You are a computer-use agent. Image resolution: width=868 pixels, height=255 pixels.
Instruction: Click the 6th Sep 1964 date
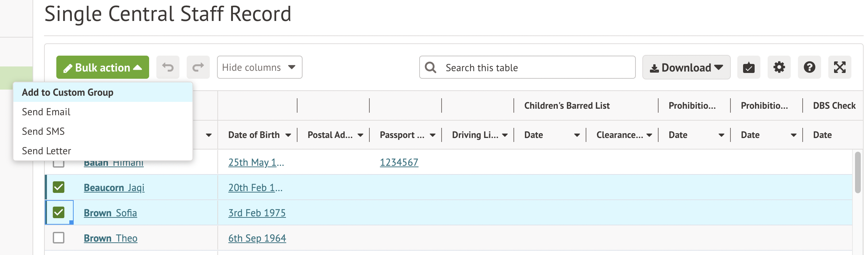(257, 238)
